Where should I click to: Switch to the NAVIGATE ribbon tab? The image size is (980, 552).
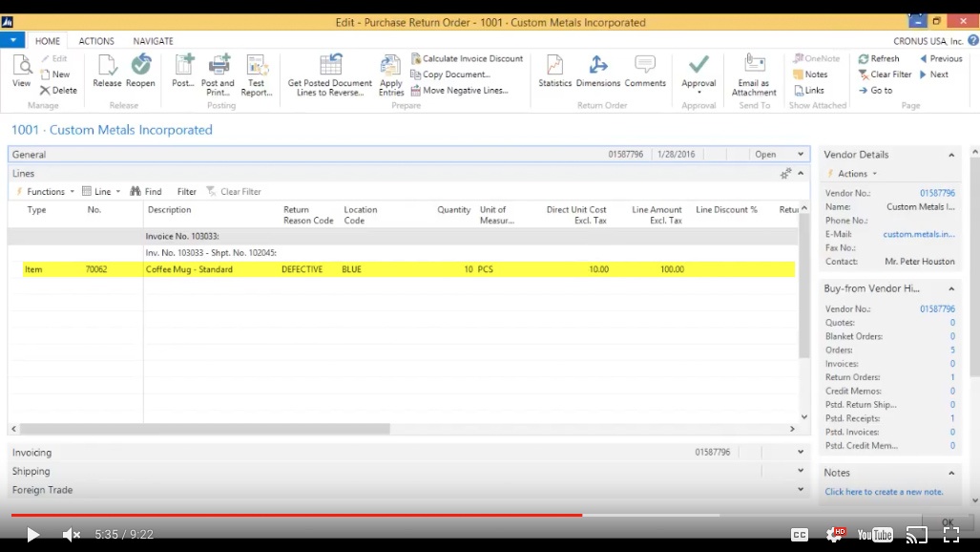(x=153, y=41)
